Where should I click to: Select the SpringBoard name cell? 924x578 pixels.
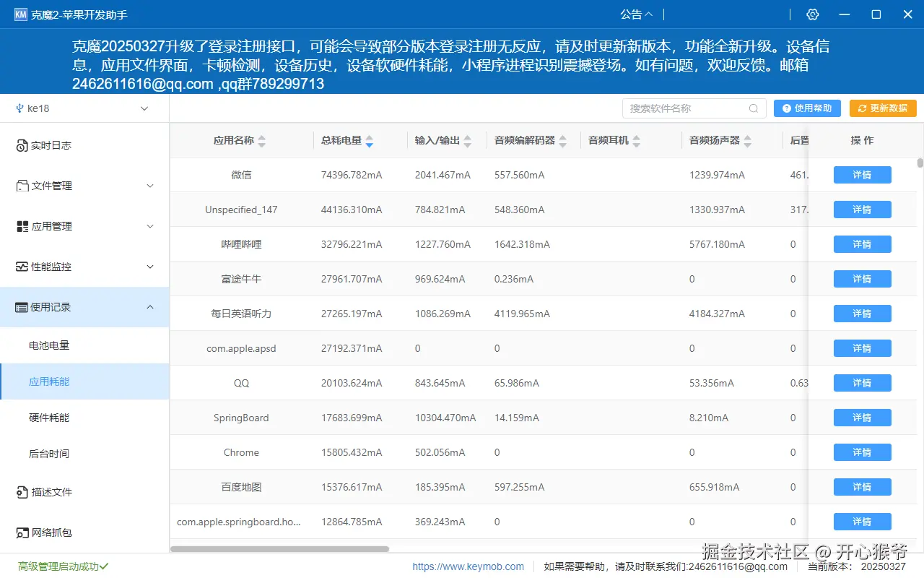pyautogui.click(x=241, y=418)
